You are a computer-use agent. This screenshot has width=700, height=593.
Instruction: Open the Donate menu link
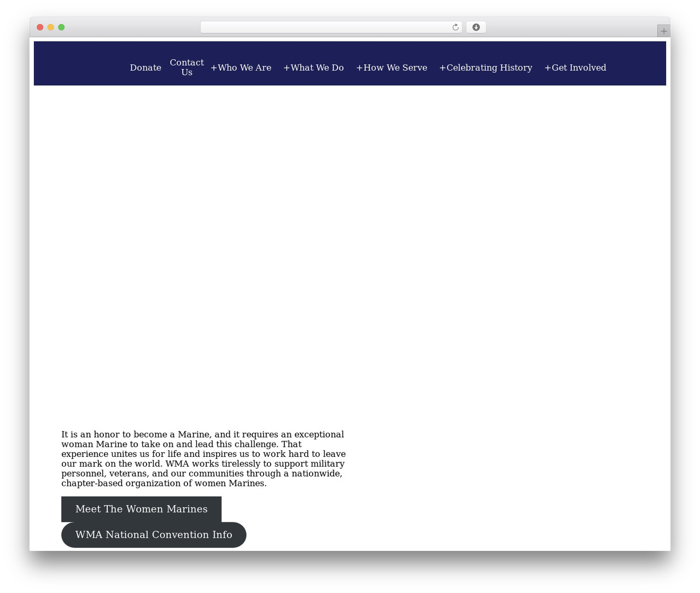pos(145,68)
